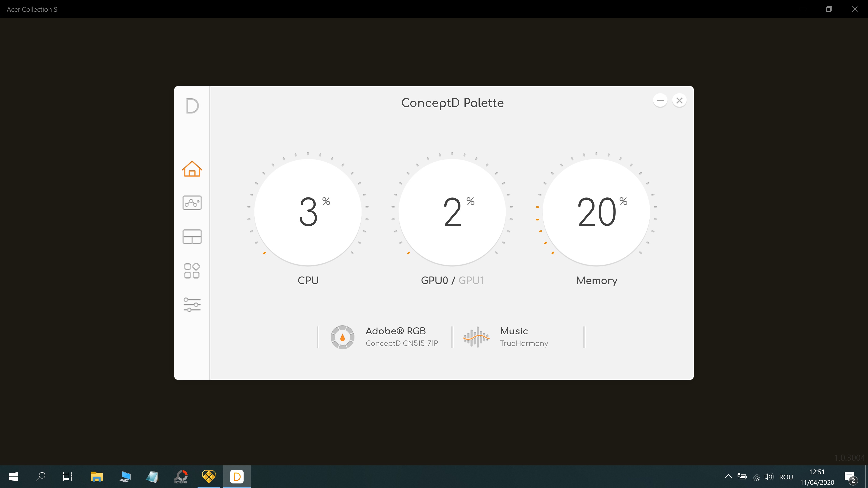This screenshot has height=488, width=868.
Task: Click the ConceptD logo icon
Action: (192, 106)
